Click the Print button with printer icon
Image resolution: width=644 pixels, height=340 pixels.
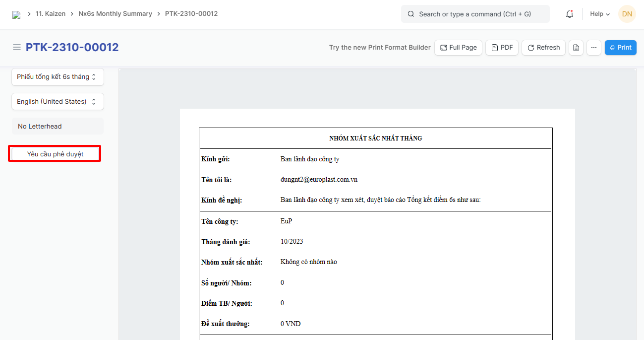coord(620,48)
